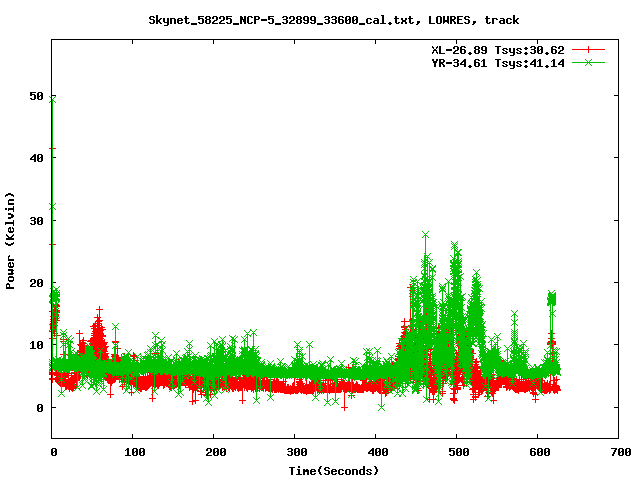Click the 500 tick label on x-axis

458,452
